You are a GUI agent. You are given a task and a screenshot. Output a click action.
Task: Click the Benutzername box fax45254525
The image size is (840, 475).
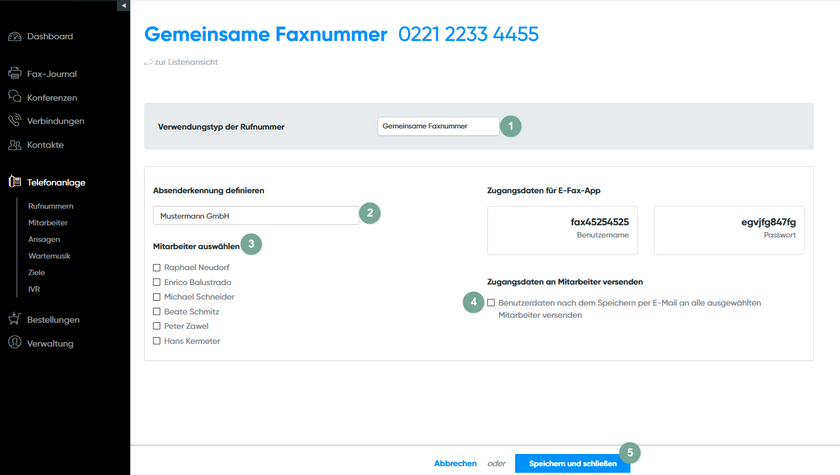pos(562,230)
